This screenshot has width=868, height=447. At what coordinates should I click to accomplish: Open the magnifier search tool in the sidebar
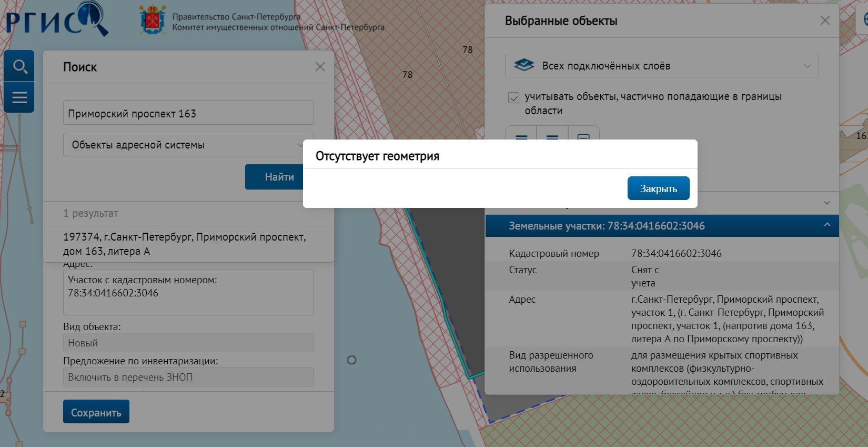19,66
